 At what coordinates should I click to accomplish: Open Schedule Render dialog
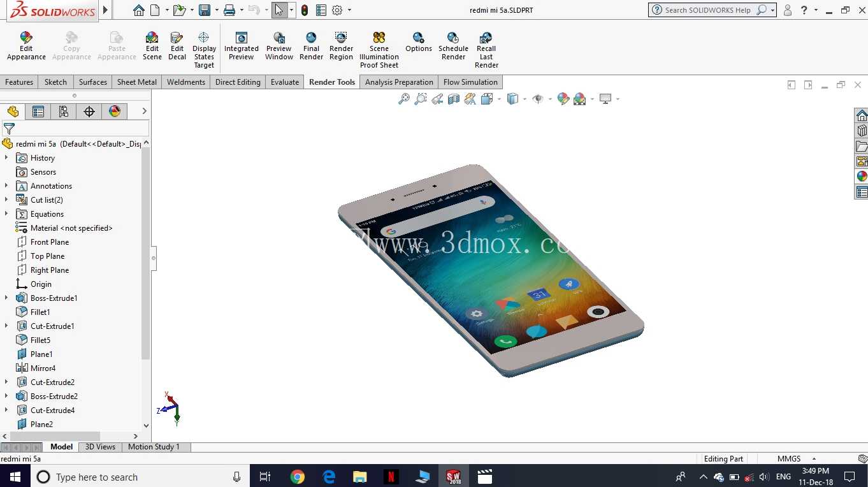[x=453, y=46]
